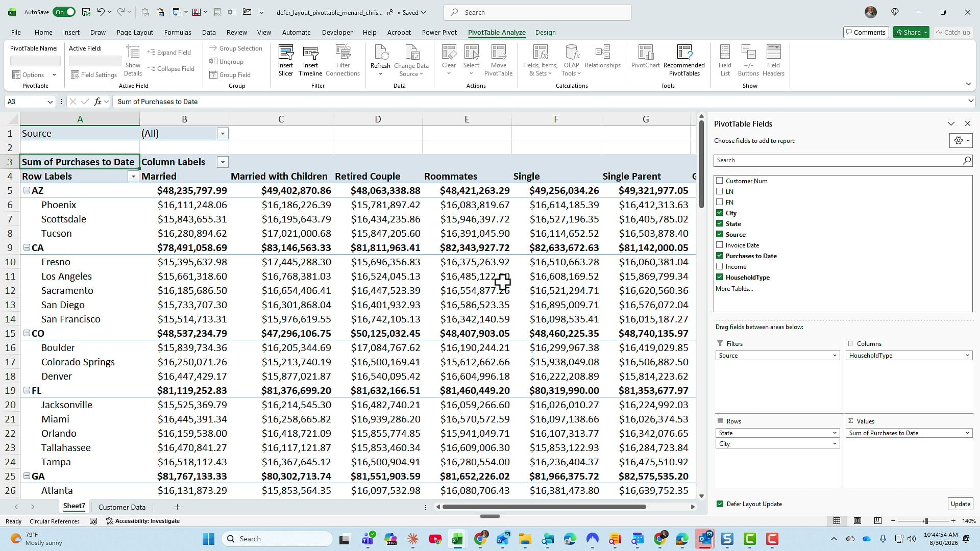Click Collapse Field in ribbon
Image resolution: width=980 pixels, height=551 pixels.
171,68
